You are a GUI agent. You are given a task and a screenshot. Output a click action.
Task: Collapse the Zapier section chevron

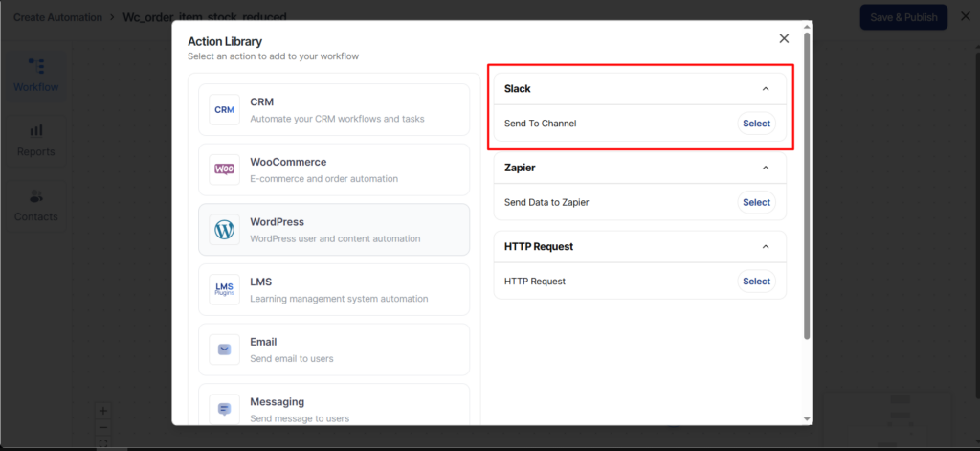coord(765,168)
